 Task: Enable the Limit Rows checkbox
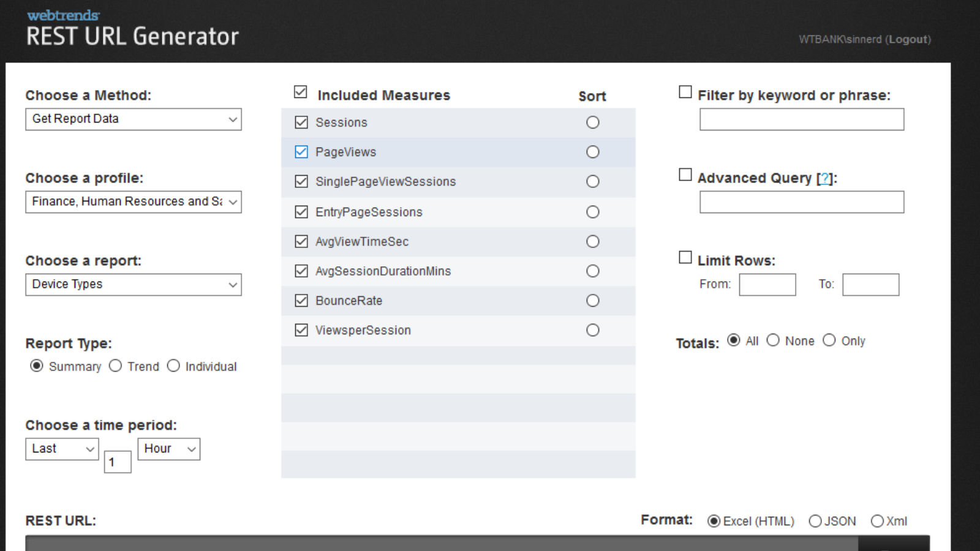(x=685, y=257)
